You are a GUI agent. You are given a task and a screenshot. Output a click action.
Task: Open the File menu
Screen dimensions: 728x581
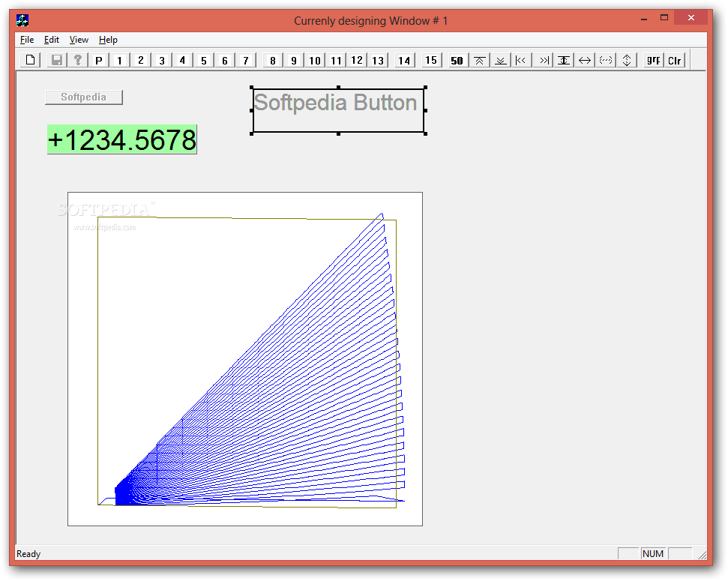click(27, 40)
